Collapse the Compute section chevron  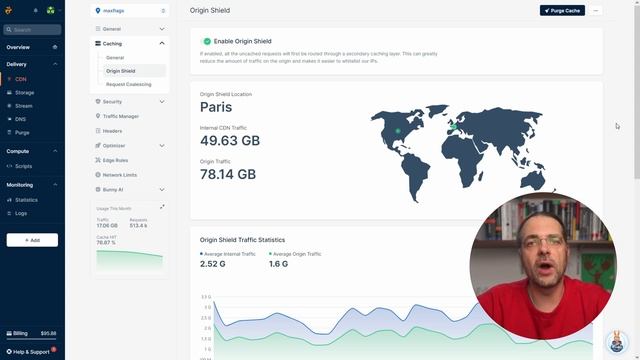pyautogui.click(x=55, y=151)
